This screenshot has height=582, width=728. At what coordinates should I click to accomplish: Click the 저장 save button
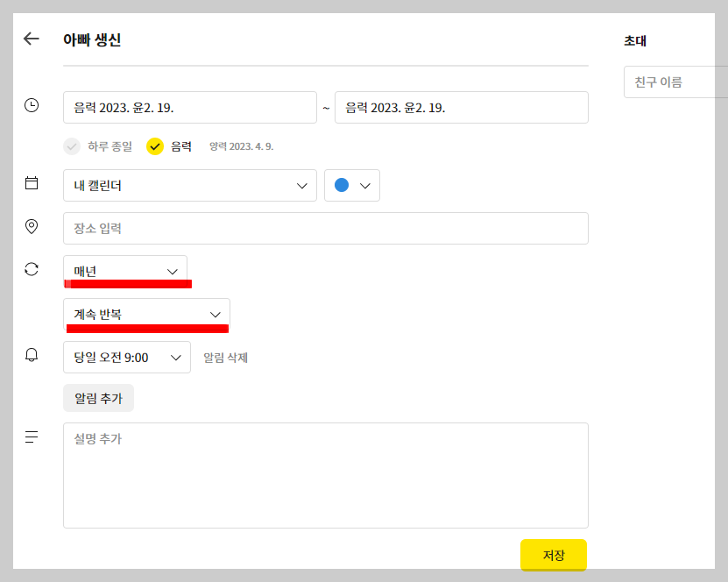(553, 555)
